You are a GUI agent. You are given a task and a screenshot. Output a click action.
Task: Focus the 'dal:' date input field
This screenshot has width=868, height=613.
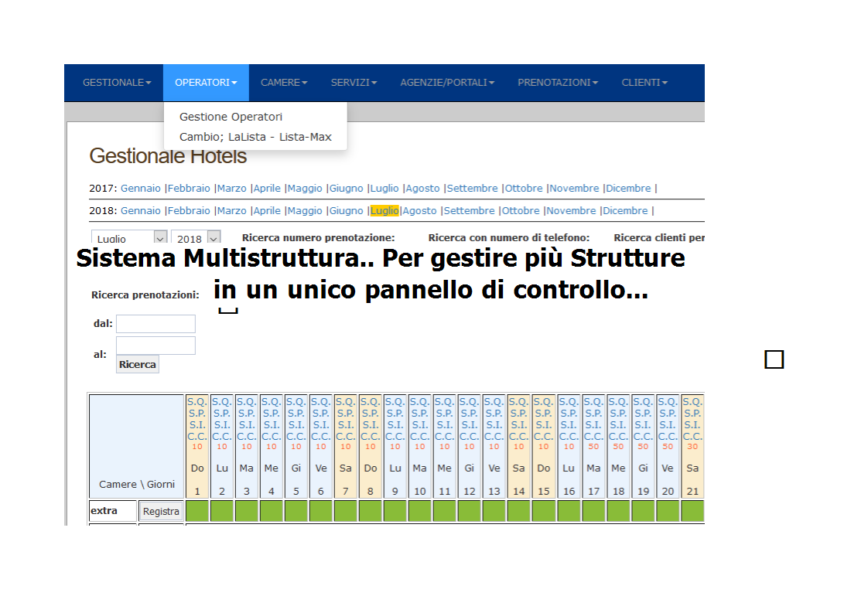click(x=155, y=324)
